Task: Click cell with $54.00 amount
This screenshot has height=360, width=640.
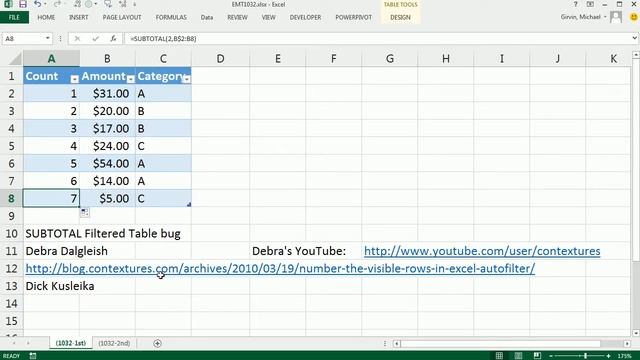Action: (107, 164)
